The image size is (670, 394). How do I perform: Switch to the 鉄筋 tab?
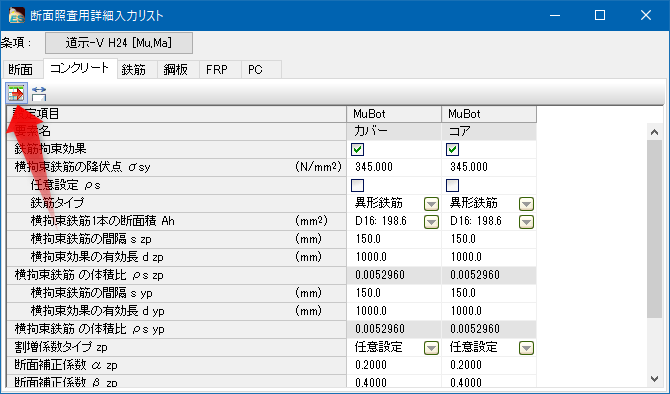[133, 70]
